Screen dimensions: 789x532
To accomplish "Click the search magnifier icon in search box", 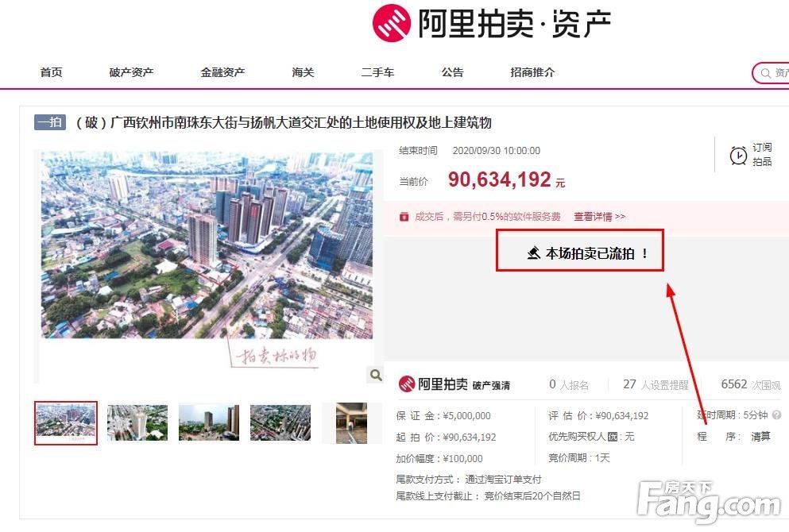I will (765, 73).
